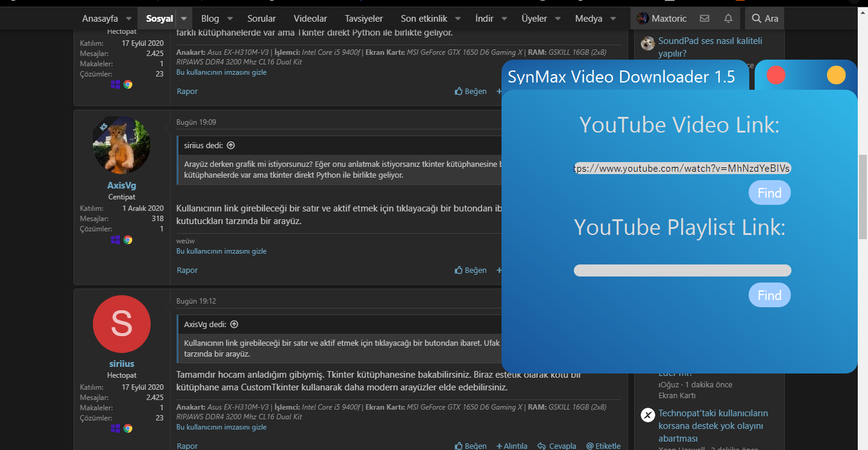Focus the empty YouTube playlist link field
The image size is (868, 450).
682,270
